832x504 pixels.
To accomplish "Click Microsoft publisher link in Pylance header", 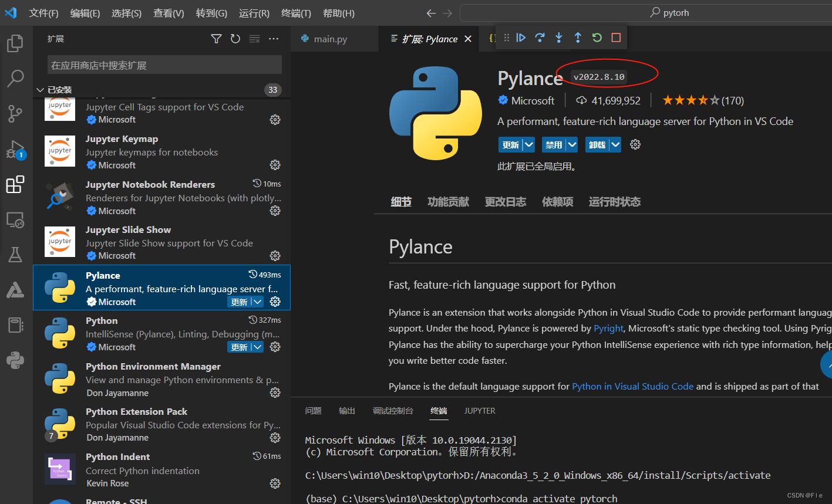I will pyautogui.click(x=533, y=100).
